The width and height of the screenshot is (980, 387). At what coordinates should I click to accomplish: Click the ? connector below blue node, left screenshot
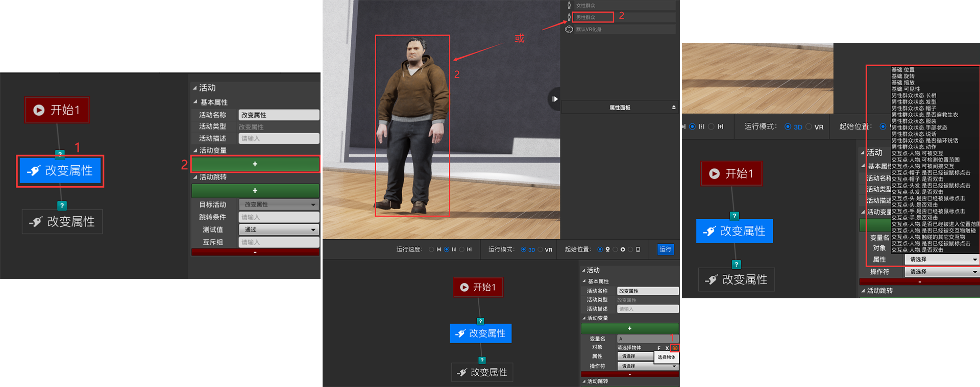point(62,205)
